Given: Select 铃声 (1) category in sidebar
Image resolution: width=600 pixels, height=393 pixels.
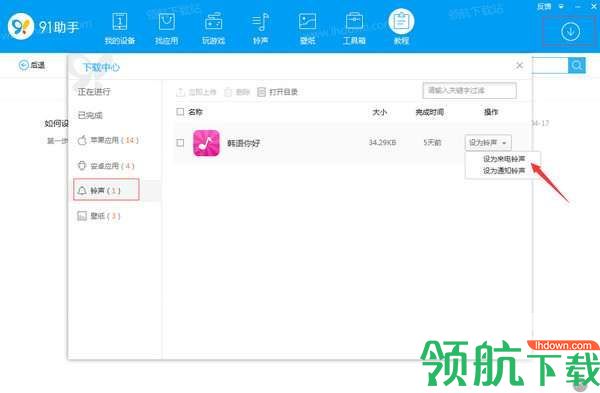Looking at the screenshot, I should (106, 189).
